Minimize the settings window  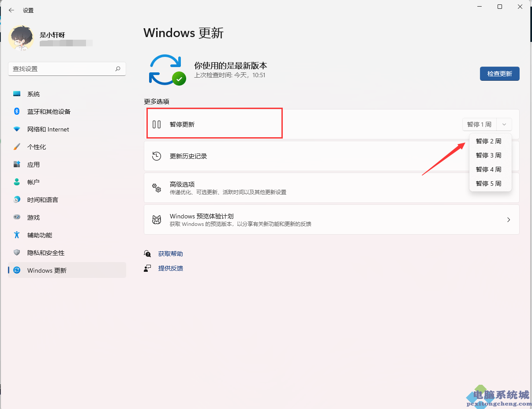[479, 7]
